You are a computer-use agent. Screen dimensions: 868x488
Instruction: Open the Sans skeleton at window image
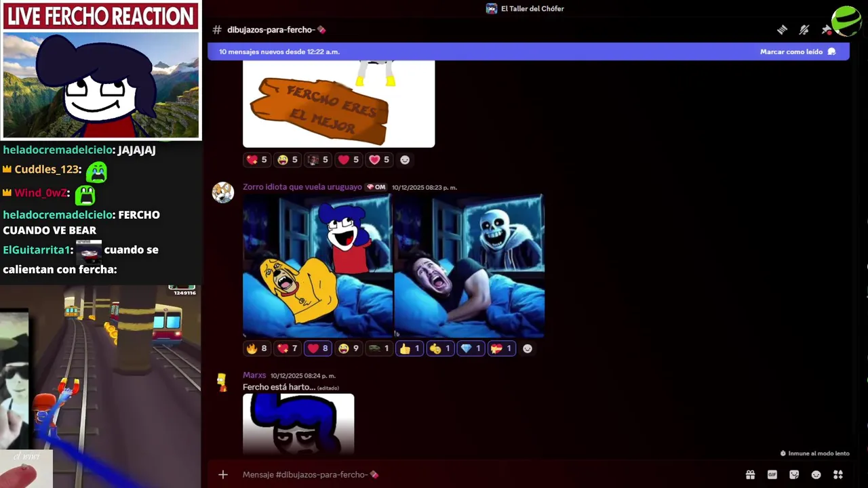pos(469,266)
